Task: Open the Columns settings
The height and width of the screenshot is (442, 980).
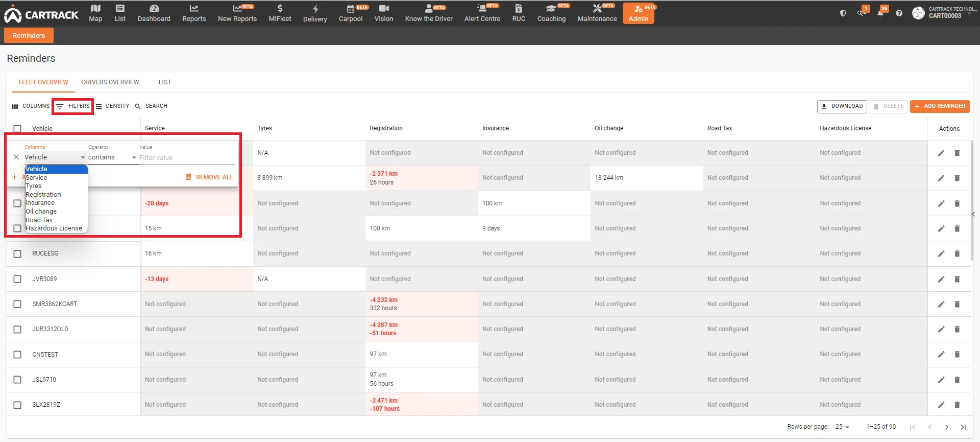Action: (31, 106)
